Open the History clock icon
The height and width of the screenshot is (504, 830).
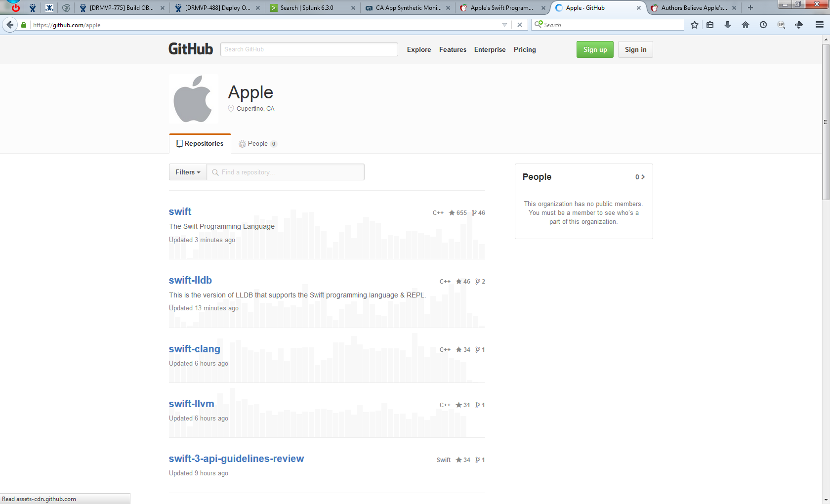point(763,25)
